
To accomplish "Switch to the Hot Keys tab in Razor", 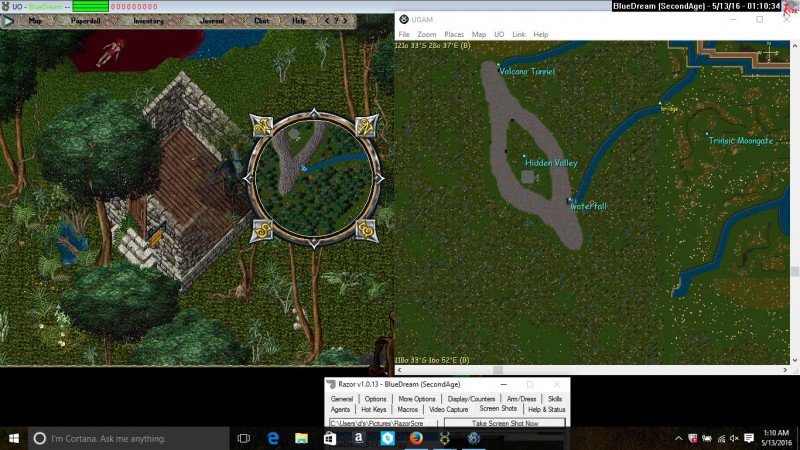I will tap(374, 409).
